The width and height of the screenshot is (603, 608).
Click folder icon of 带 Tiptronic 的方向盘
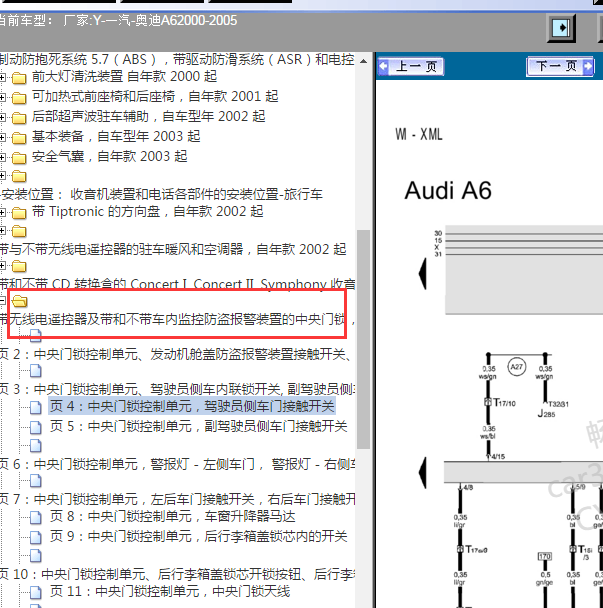coord(19,213)
